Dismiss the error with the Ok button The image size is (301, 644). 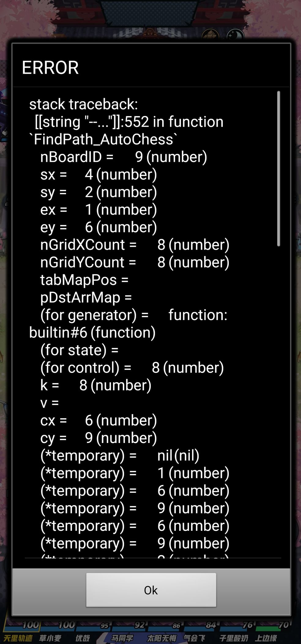151,590
